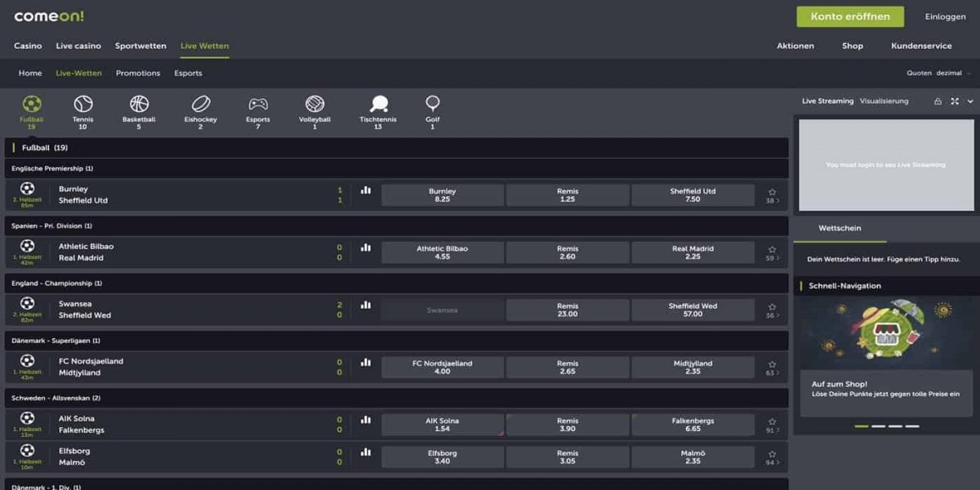Screen dimensions: 980x490
Task: Open the Live casino menu item
Action: tap(78, 46)
